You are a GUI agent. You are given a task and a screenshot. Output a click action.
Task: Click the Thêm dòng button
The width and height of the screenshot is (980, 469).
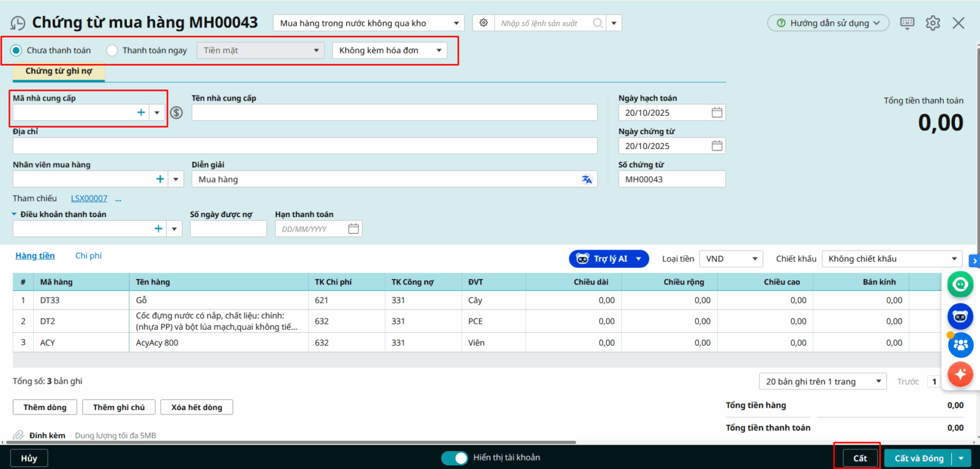click(x=45, y=407)
